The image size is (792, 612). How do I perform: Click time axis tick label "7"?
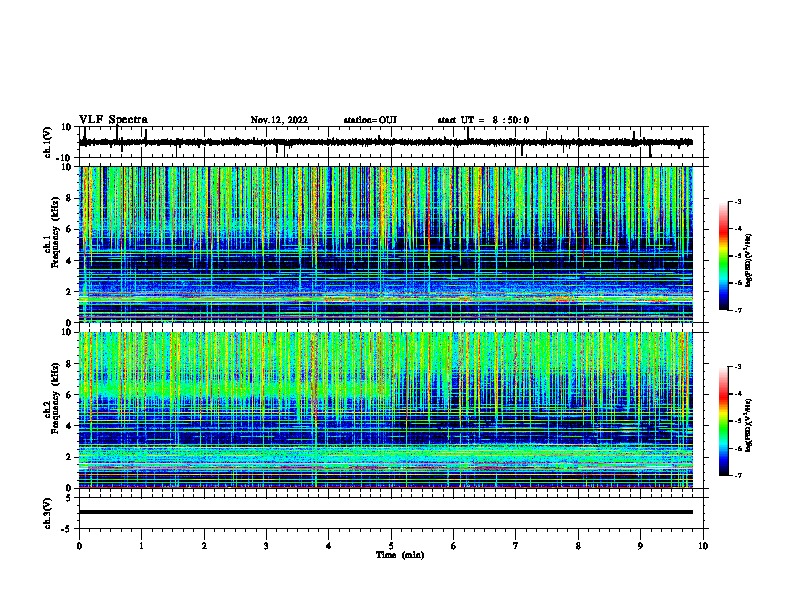pos(516,546)
